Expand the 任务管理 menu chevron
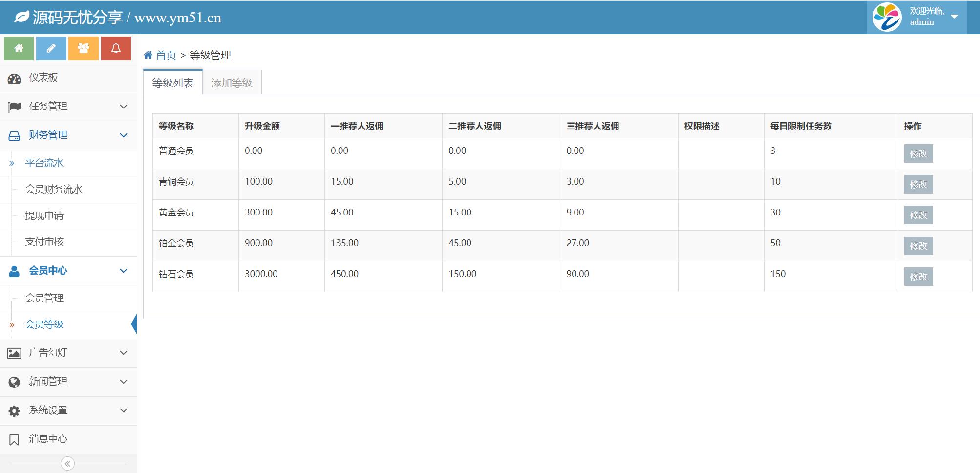The width and height of the screenshot is (980, 473). pyautogui.click(x=124, y=107)
